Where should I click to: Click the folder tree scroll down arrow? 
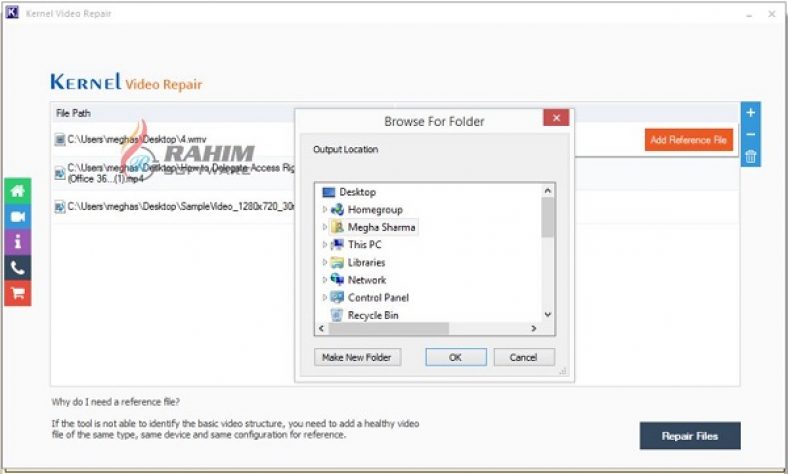pyautogui.click(x=547, y=315)
